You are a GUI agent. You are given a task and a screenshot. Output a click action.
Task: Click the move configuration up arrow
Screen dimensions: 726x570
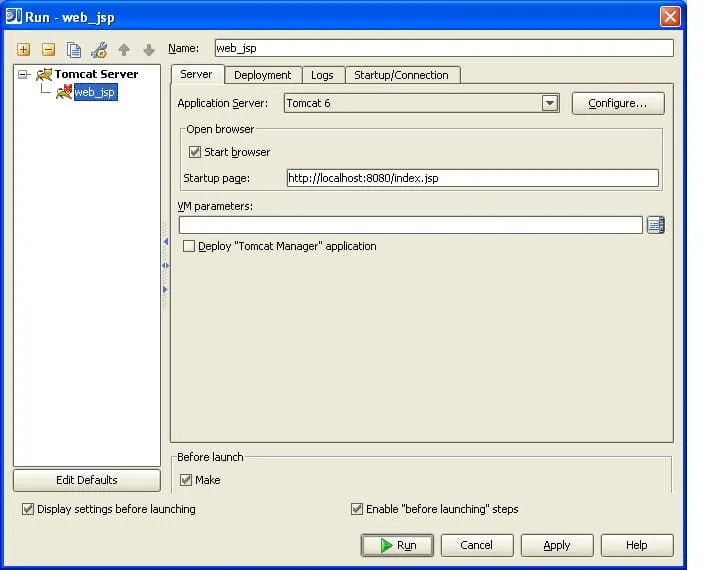click(x=124, y=49)
